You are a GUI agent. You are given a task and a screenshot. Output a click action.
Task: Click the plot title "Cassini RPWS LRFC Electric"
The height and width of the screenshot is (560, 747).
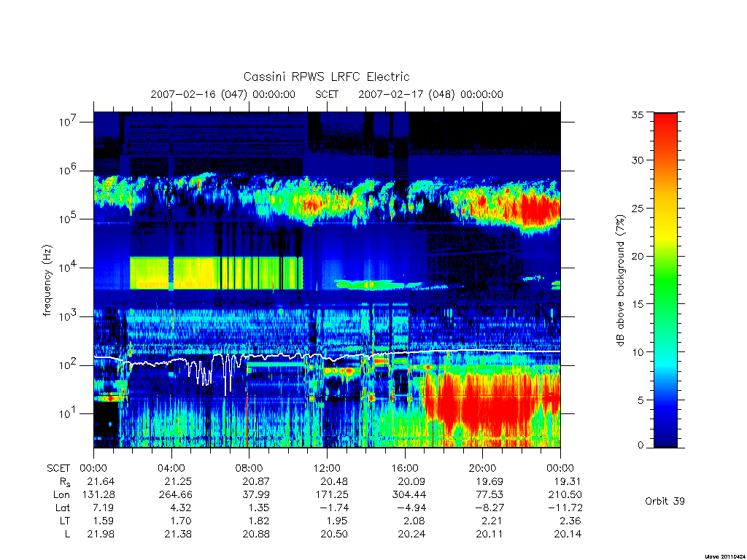coord(326,77)
